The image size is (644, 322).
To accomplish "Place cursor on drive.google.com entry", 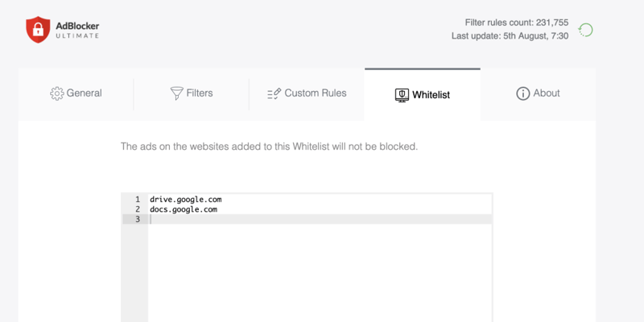I will coord(185,199).
